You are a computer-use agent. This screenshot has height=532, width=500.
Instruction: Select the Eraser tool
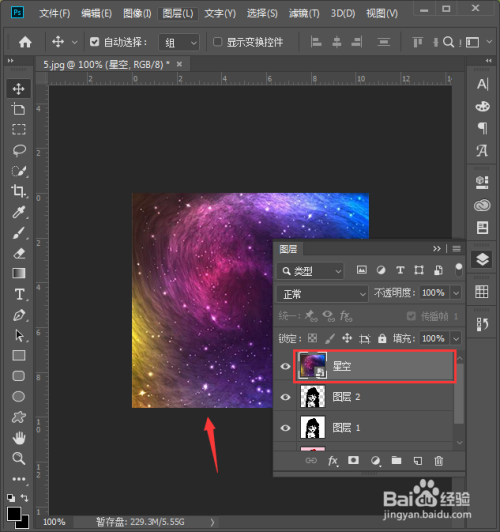pyautogui.click(x=19, y=253)
